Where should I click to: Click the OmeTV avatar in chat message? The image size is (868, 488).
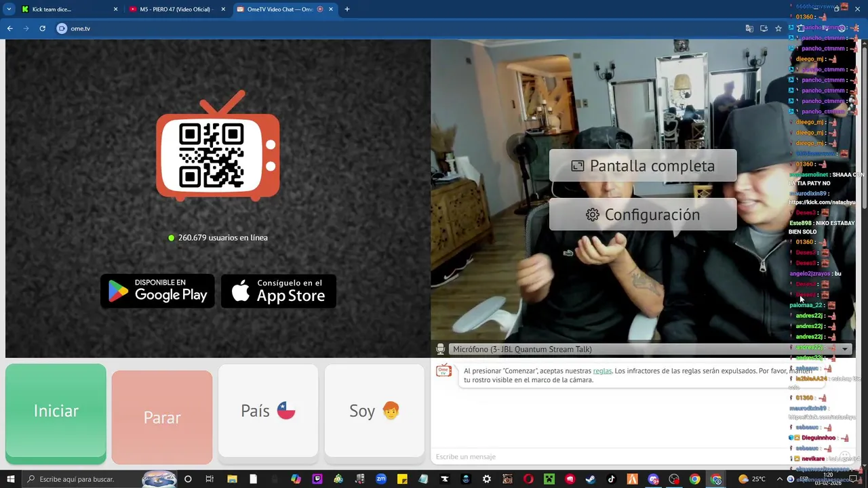[x=443, y=371]
